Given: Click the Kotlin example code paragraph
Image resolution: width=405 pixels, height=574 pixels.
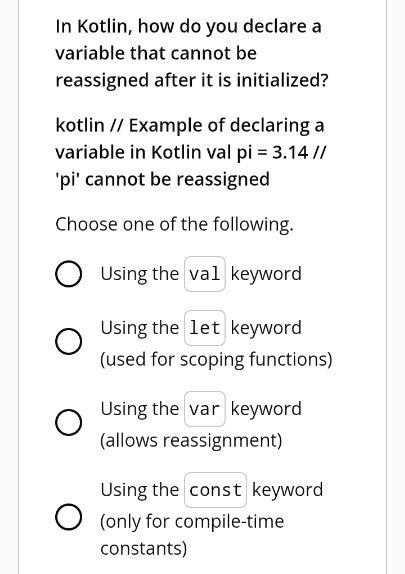Looking at the screenshot, I should tap(190, 152).
